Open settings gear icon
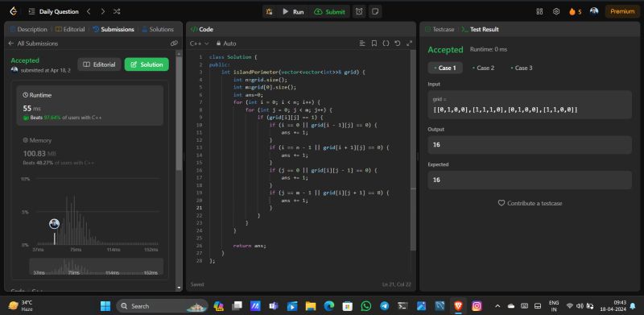 tap(556, 11)
